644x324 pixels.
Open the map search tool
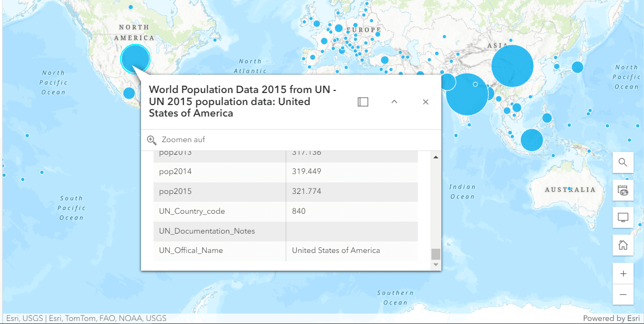(x=623, y=163)
